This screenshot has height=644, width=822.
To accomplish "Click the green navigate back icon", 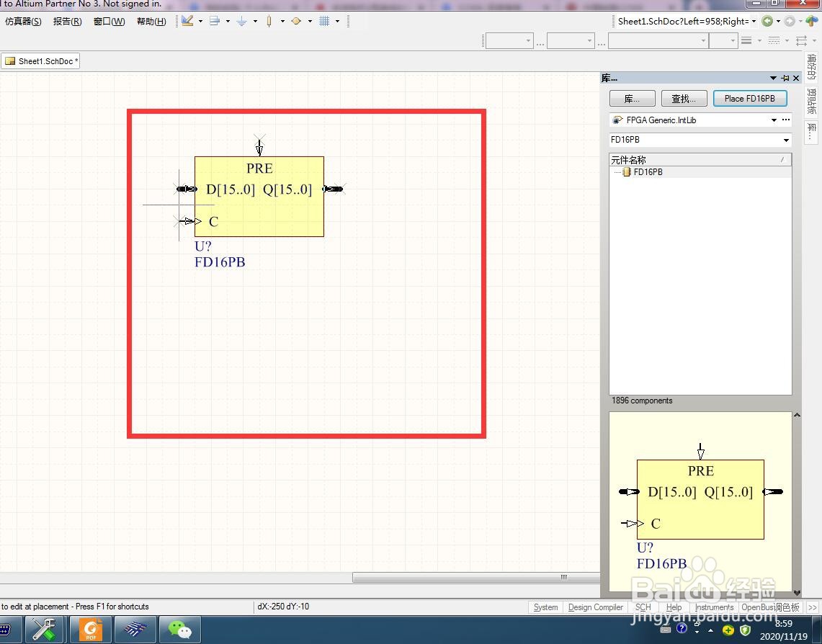I will 767,22.
